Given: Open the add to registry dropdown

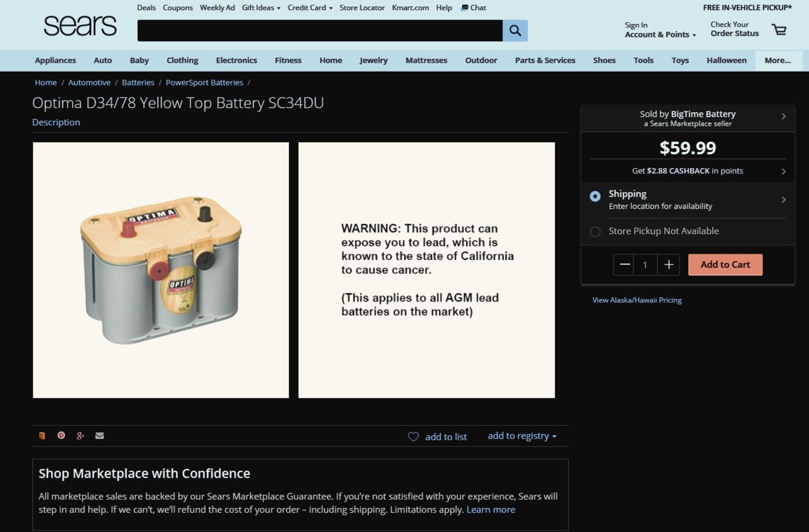Looking at the screenshot, I should (x=522, y=436).
